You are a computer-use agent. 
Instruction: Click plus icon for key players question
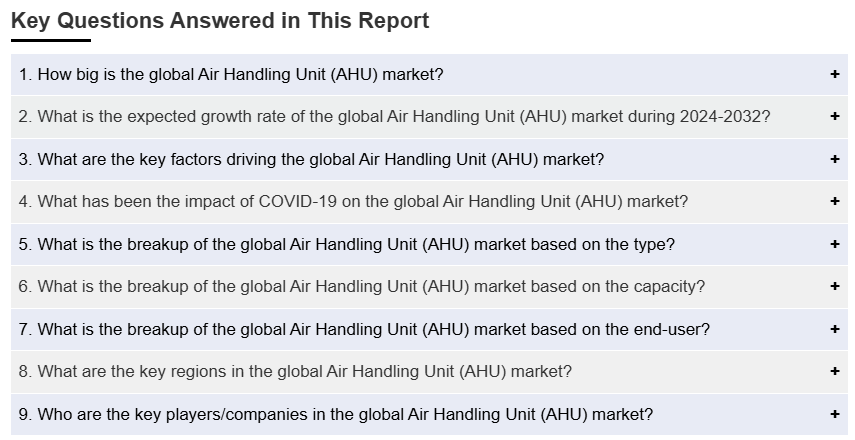tap(834, 414)
